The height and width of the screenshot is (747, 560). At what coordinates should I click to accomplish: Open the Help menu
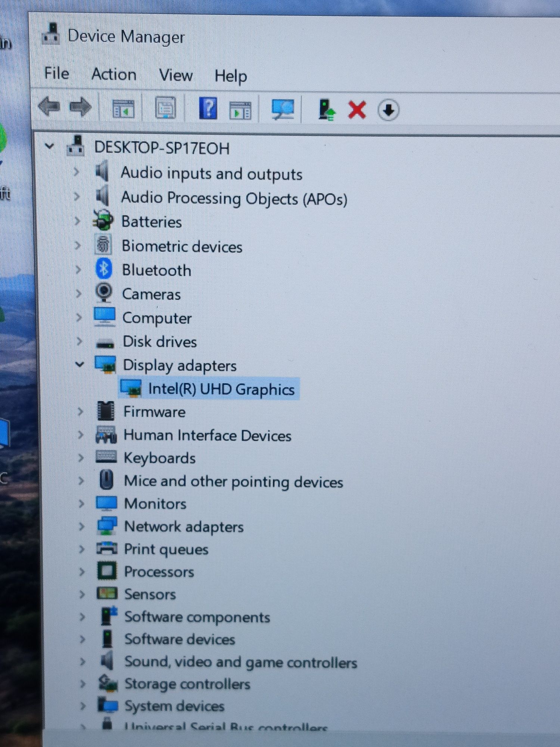pyautogui.click(x=231, y=76)
